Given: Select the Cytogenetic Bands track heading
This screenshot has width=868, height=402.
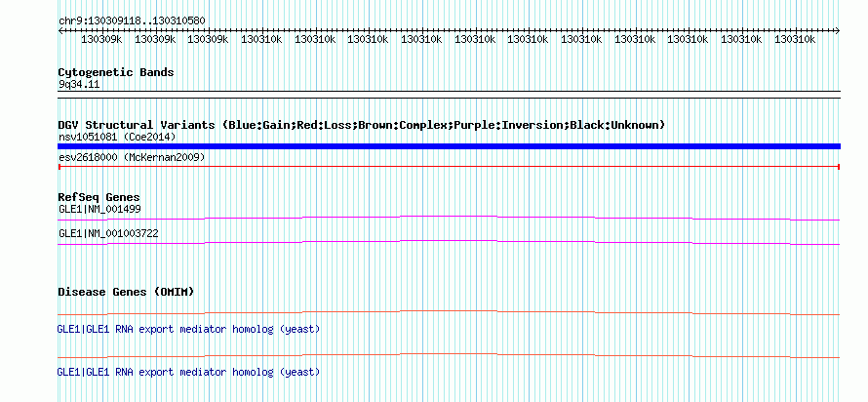Looking at the screenshot, I should click(x=116, y=72).
